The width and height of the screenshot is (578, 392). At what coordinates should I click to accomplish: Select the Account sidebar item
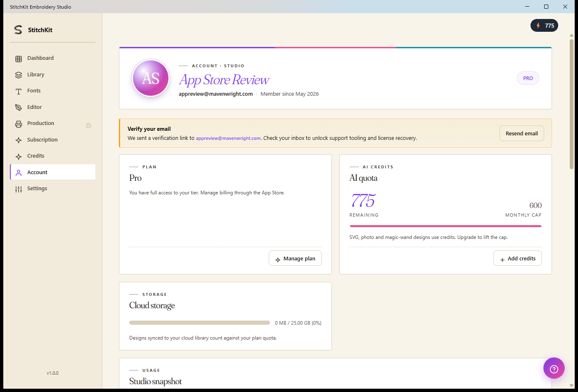pyautogui.click(x=53, y=172)
